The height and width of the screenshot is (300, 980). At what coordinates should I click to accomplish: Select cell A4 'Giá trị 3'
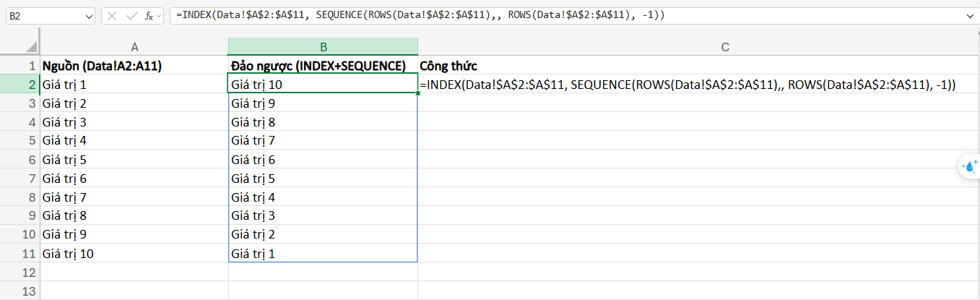coord(134,122)
